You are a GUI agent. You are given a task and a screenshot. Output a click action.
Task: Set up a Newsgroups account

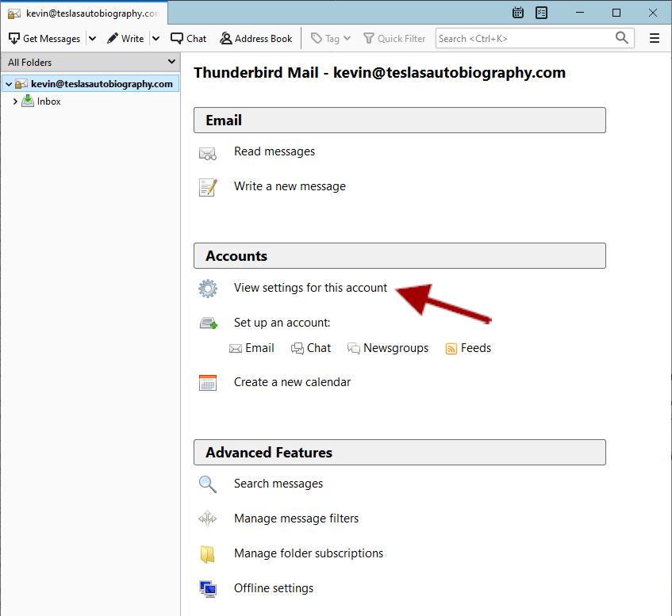(388, 348)
